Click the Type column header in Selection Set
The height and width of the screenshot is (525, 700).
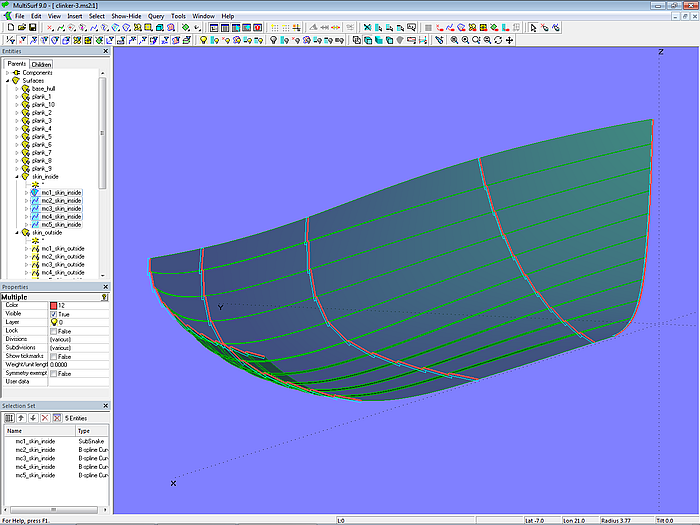pos(84,430)
